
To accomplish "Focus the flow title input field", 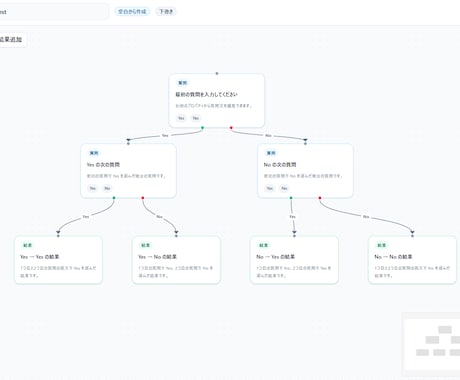I will [x=53, y=12].
